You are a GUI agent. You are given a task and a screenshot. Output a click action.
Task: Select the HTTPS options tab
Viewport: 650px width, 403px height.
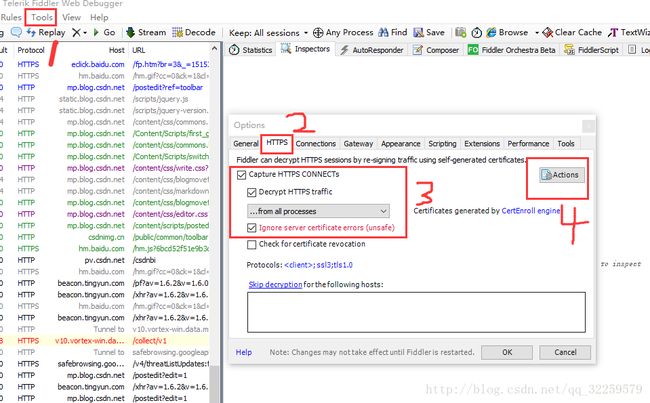277,143
